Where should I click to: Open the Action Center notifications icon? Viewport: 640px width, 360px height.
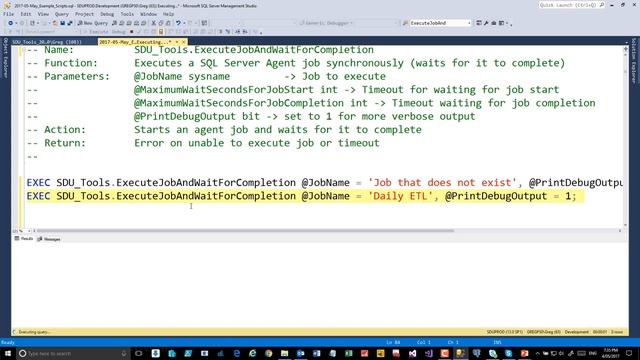629,353
